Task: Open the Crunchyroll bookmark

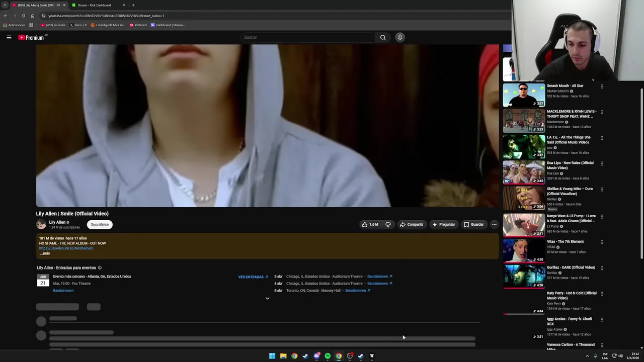Action: [x=108, y=25]
